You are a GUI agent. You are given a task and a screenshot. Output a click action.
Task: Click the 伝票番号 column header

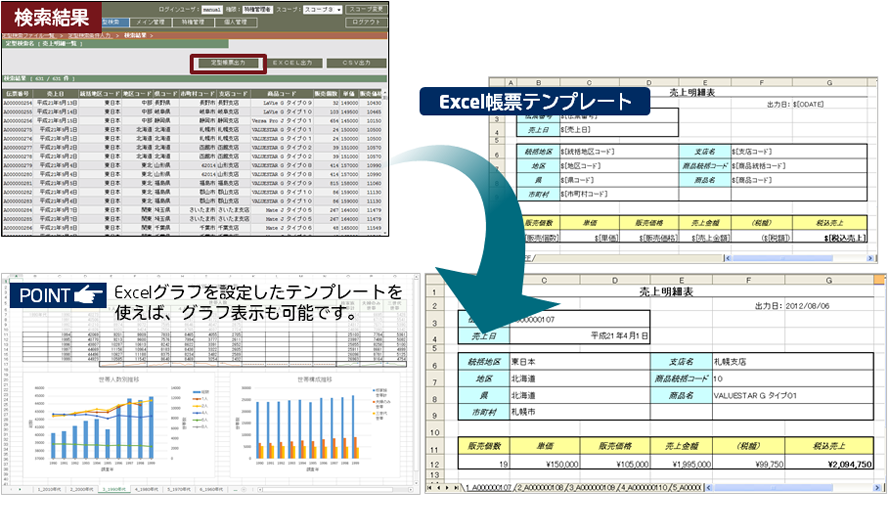tap(18, 94)
